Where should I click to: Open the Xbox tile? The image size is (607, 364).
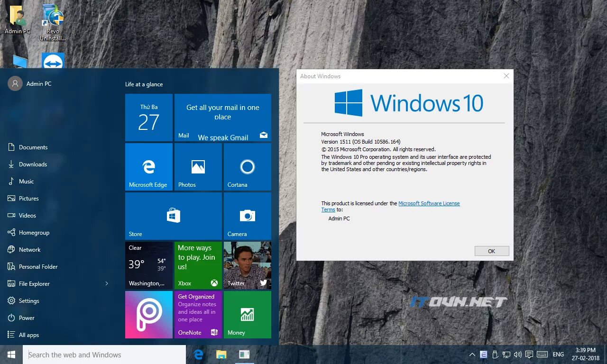[198, 265]
